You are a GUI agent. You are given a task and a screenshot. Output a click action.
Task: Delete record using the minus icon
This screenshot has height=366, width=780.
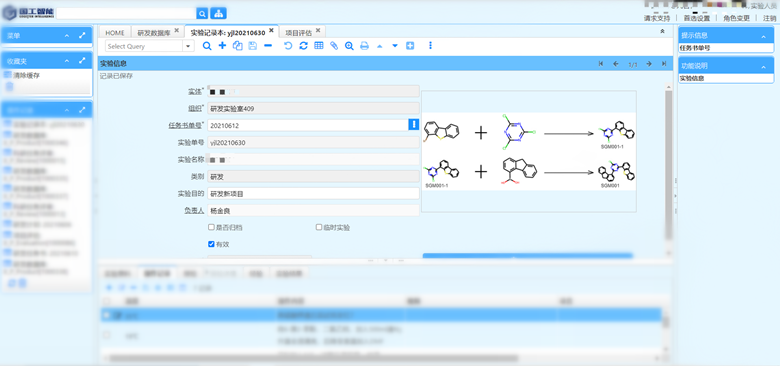click(268, 46)
